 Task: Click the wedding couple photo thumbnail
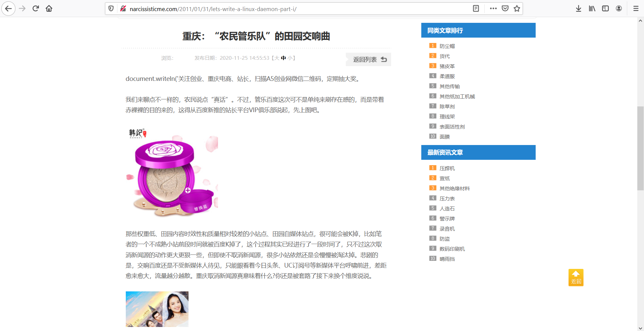click(x=157, y=309)
